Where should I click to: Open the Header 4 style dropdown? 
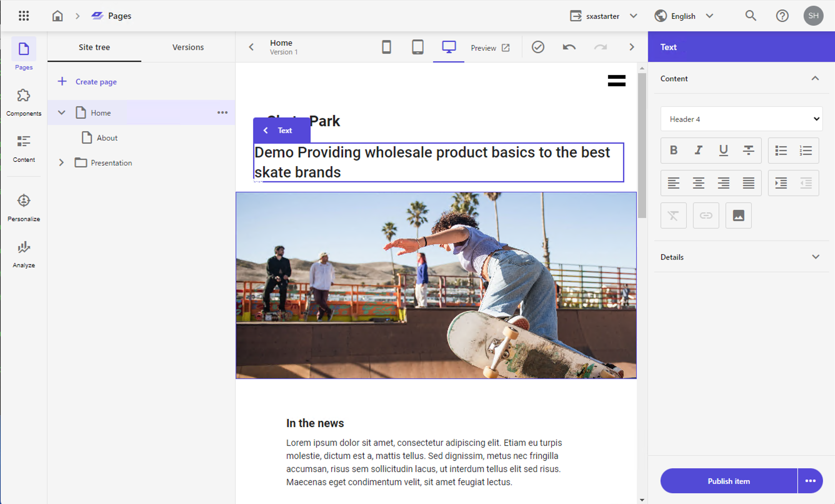coord(741,119)
